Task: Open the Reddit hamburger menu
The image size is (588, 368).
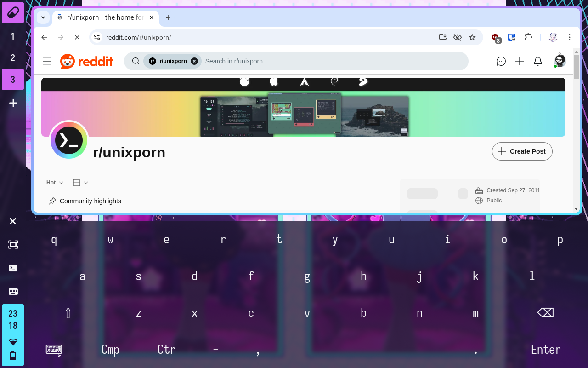Action: (x=47, y=61)
